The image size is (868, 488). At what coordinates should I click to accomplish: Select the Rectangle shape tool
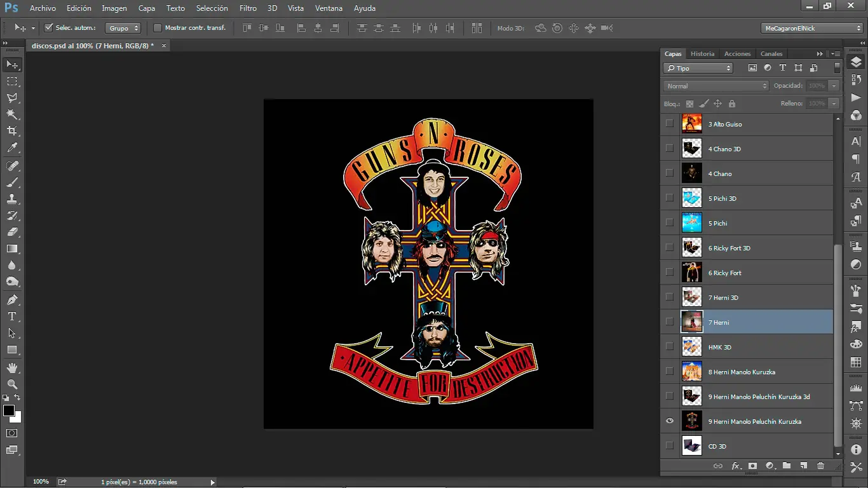[x=12, y=349]
